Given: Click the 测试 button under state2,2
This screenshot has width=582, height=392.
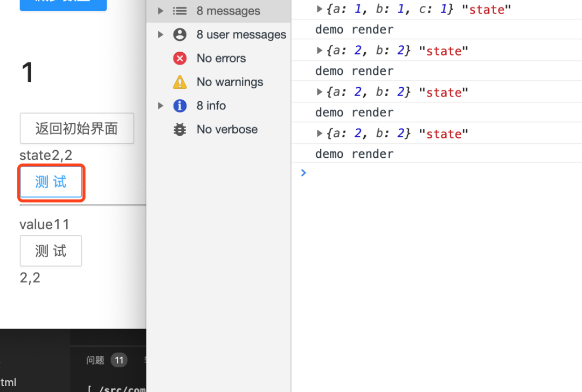Looking at the screenshot, I should coord(51,182).
